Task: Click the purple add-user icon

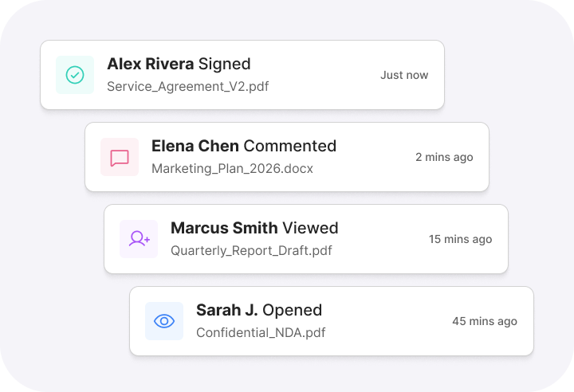Action: pyautogui.click(x=140, y=239)
